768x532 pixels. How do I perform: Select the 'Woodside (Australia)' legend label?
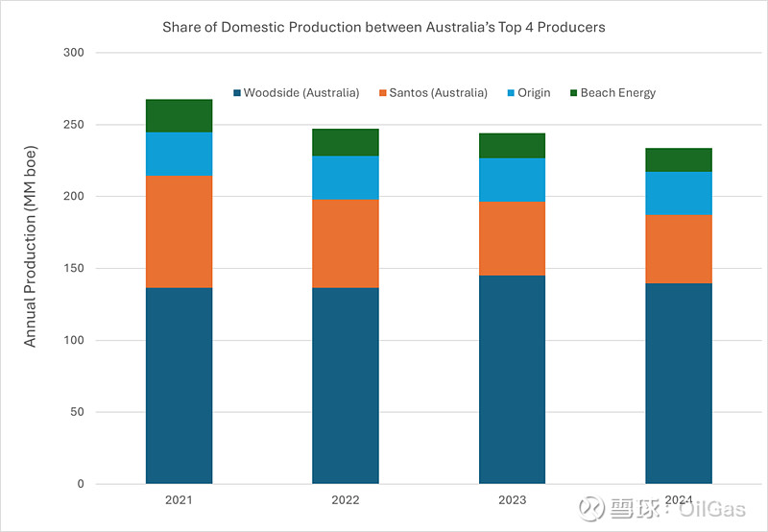[x=301, y=93]
